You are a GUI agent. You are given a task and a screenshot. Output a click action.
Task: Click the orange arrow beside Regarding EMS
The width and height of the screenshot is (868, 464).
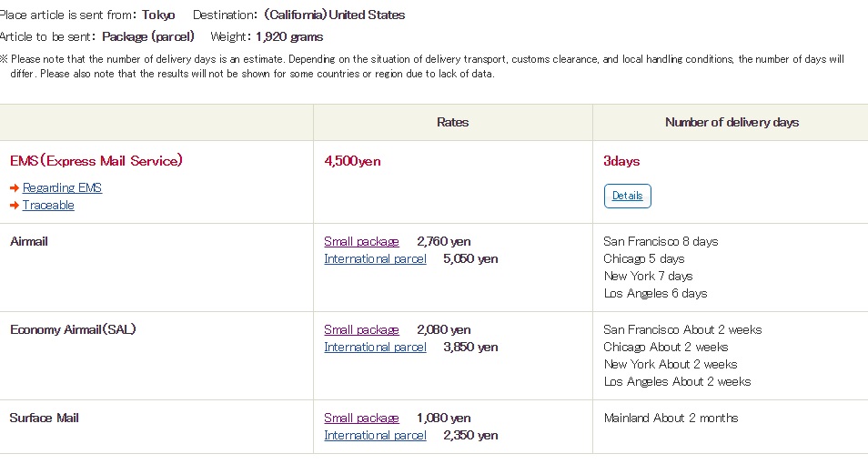click(x=15, y=188)
